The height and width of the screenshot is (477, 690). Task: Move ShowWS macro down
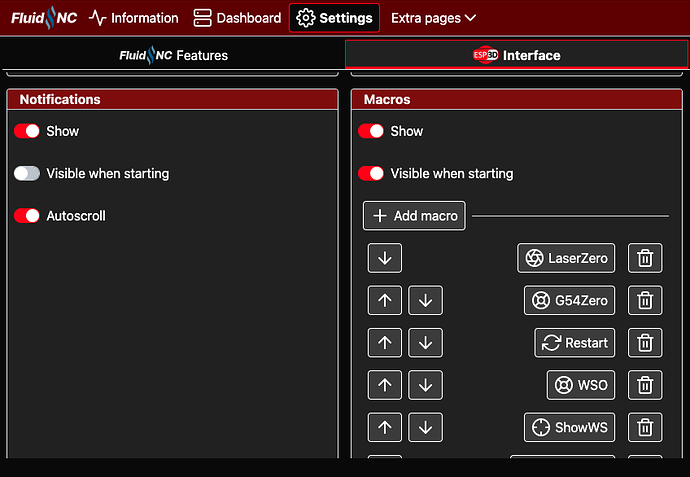point(425,427)
